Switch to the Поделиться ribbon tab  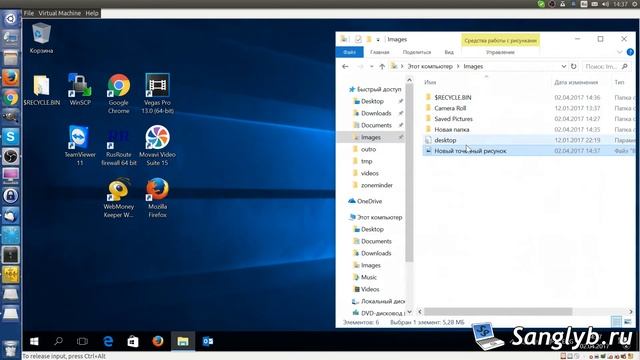coord(417,52)
